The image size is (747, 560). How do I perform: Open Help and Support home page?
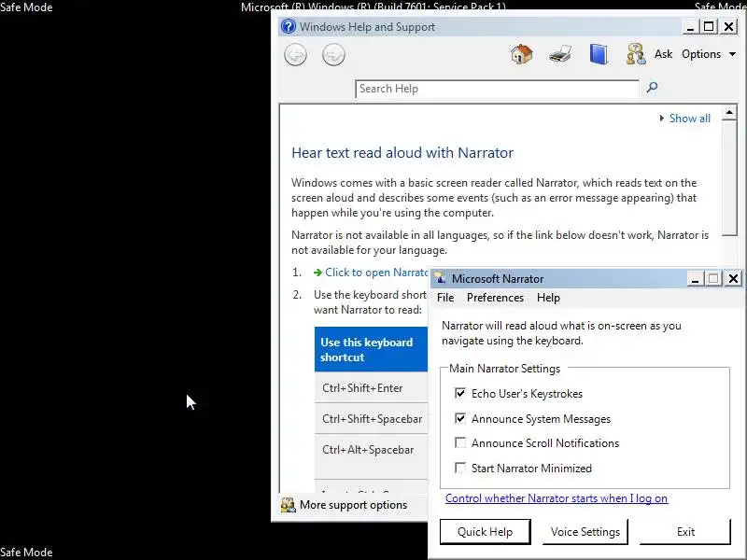[x=522, y=54]
